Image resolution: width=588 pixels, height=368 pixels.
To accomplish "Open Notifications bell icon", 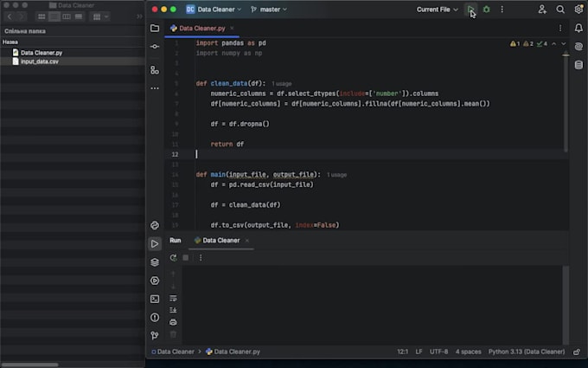I will [578, 29].
